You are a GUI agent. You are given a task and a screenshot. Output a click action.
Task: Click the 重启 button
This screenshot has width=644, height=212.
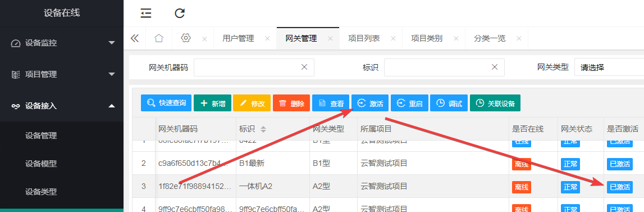pos(409,103)
